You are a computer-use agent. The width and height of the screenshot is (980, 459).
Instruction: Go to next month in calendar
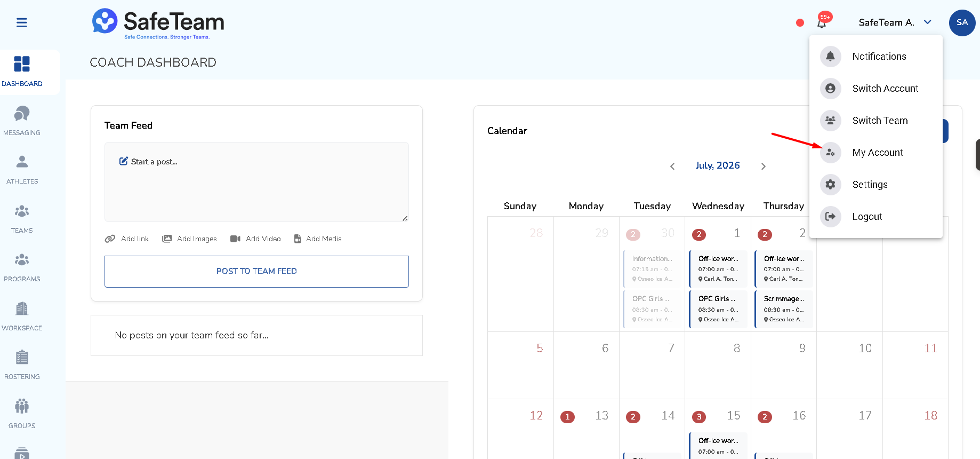[764, 167]
